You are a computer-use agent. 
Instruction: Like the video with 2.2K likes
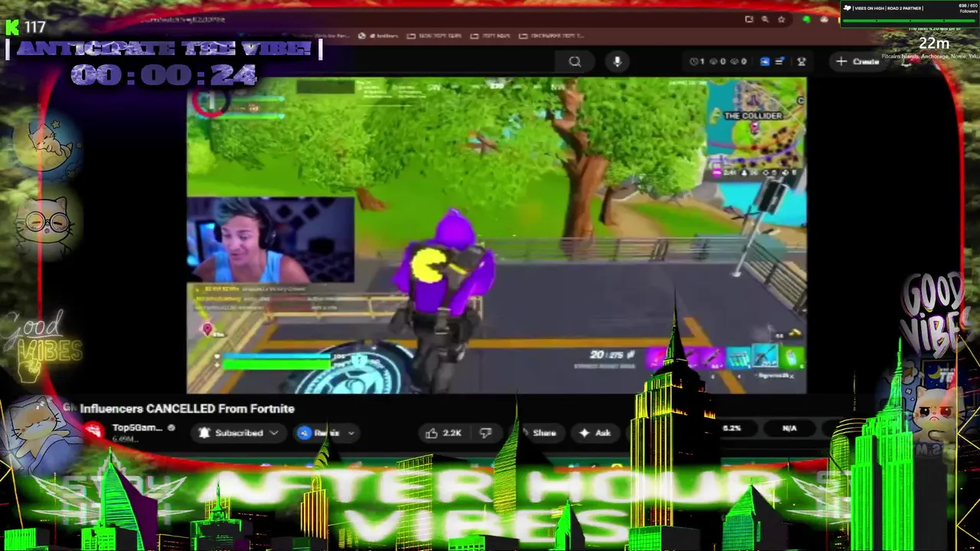(x=444, y=433)
